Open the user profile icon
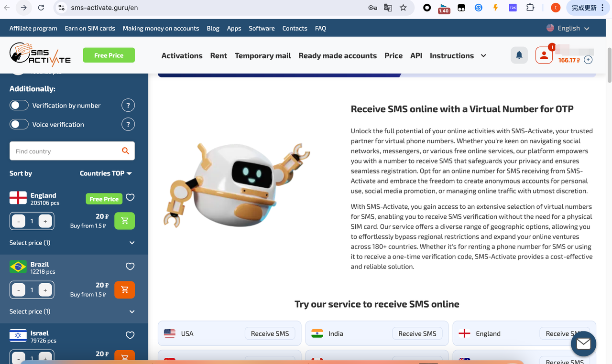The height and width of the screenshot is (364, 612). (544, 55)
